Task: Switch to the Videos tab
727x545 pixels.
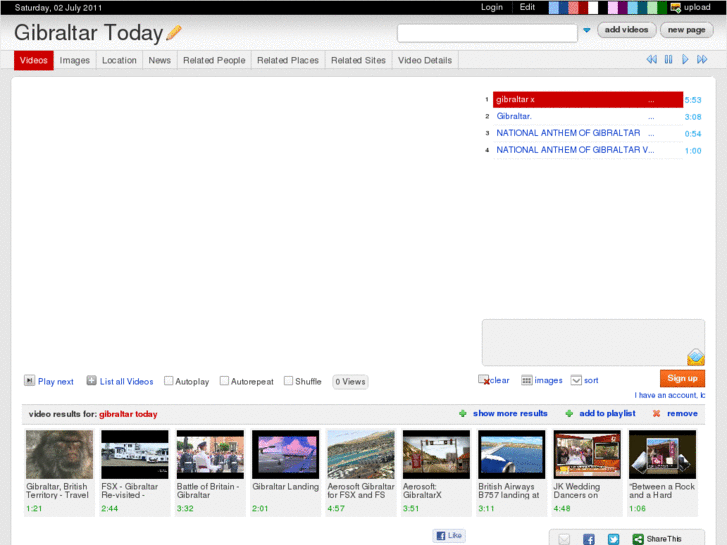Action: pos(34,60)
